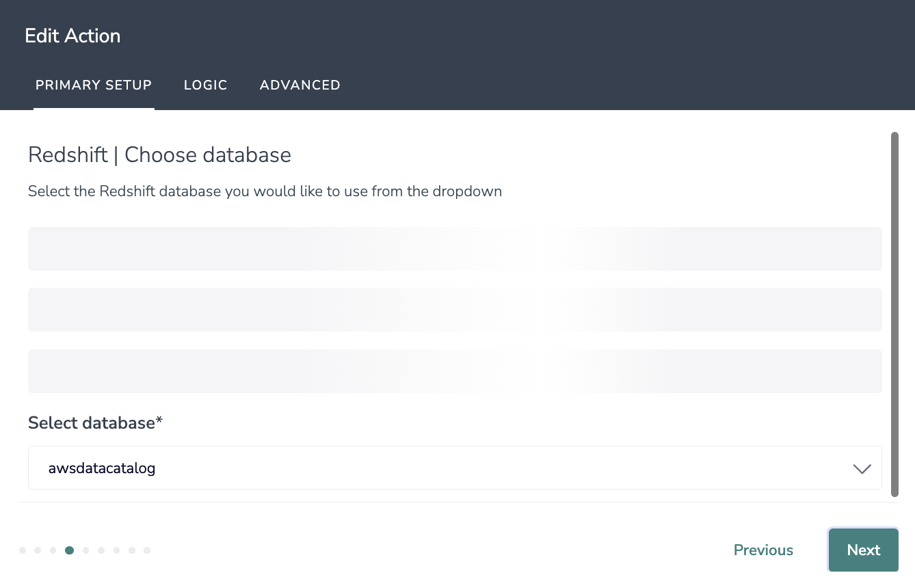915x588 pixels.
Task: Click the chevron arrow on database dropdown
Action: click(862, 469)
